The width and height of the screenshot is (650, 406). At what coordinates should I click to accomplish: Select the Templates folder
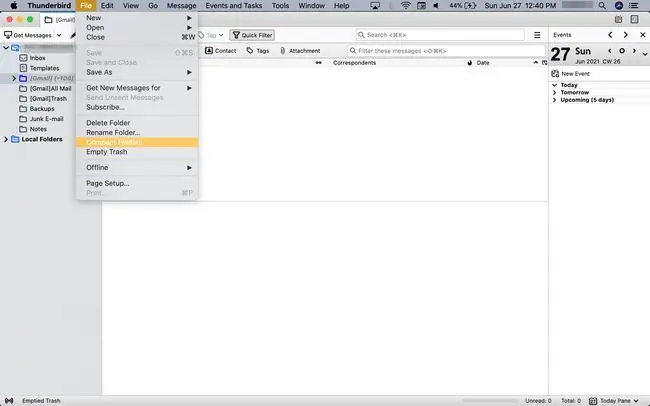pyautogui.click(x=39, y=68)
